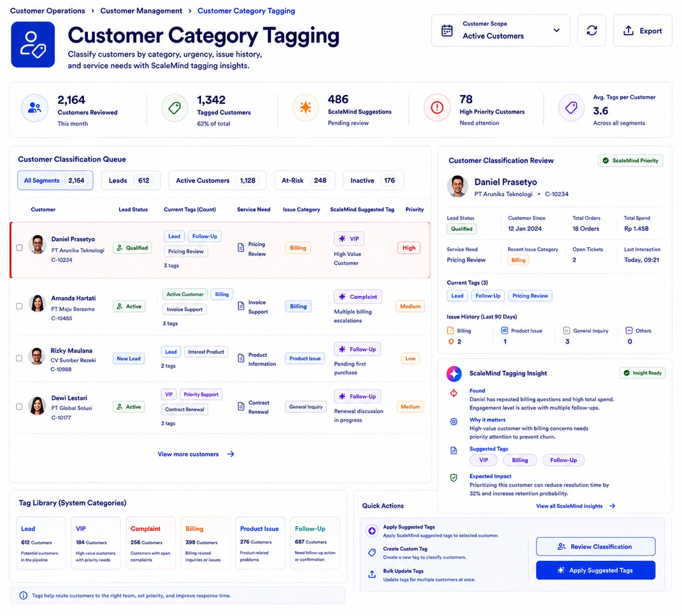Viewport: 682px width, 616px height.
Task: Click the Export button
Action: coord(642,31)
